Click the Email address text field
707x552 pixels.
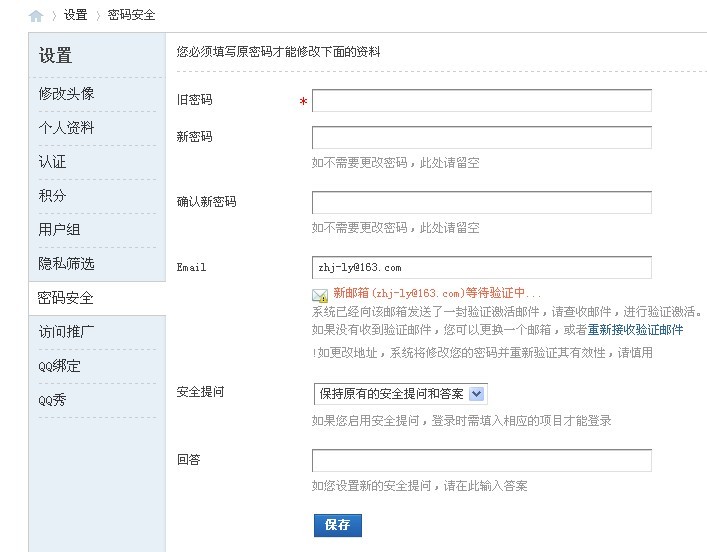click(x=481, y=268)
